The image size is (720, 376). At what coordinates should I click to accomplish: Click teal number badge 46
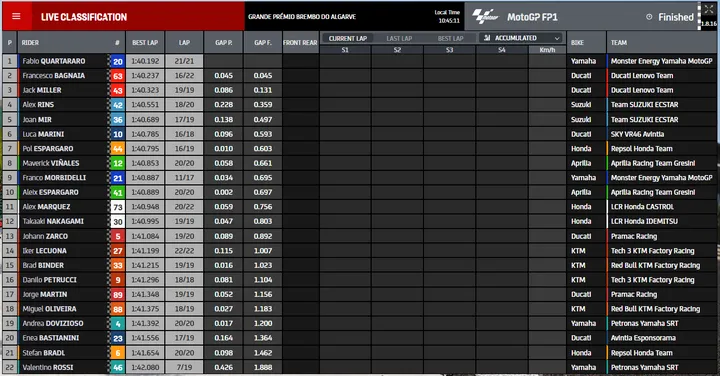click(118, 368)
